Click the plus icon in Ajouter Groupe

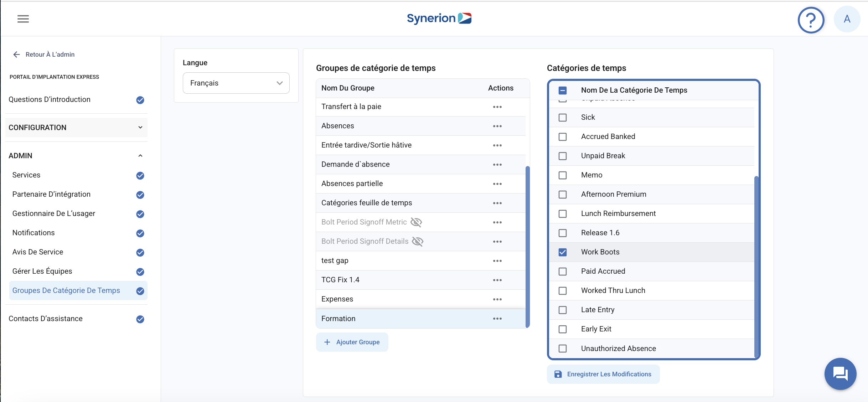coord(327,342)
